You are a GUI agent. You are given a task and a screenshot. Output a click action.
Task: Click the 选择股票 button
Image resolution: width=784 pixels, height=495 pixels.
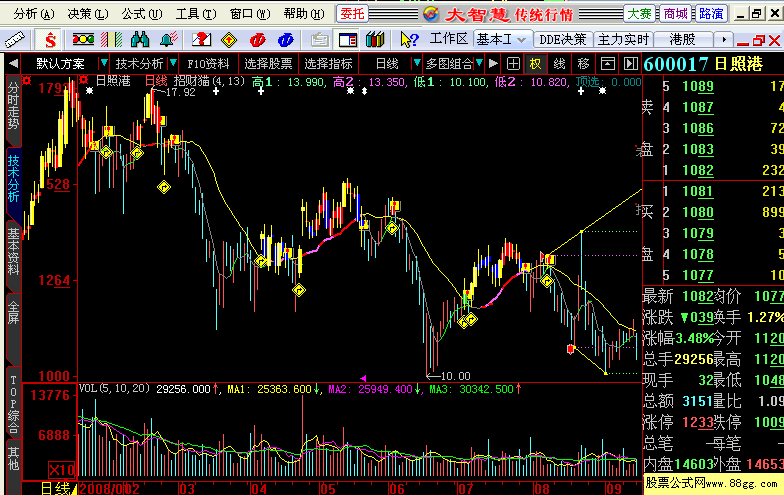[x=268, y=64]
